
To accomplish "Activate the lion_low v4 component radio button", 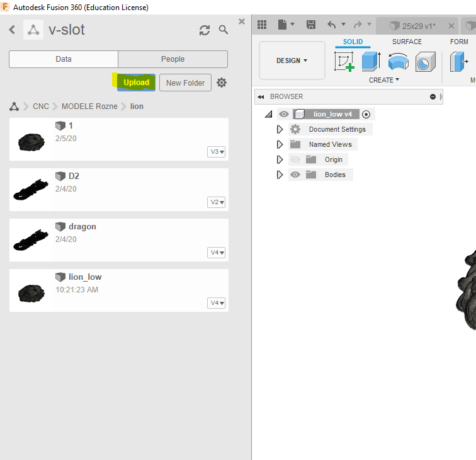I will [x=366, y=115].
